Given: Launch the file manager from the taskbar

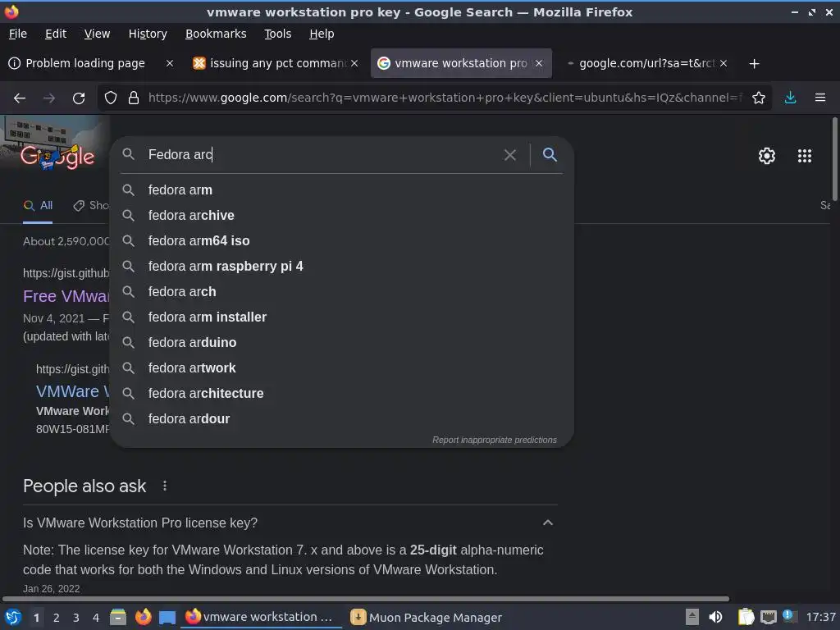Looking at the screenshot, I should (118, 618).
